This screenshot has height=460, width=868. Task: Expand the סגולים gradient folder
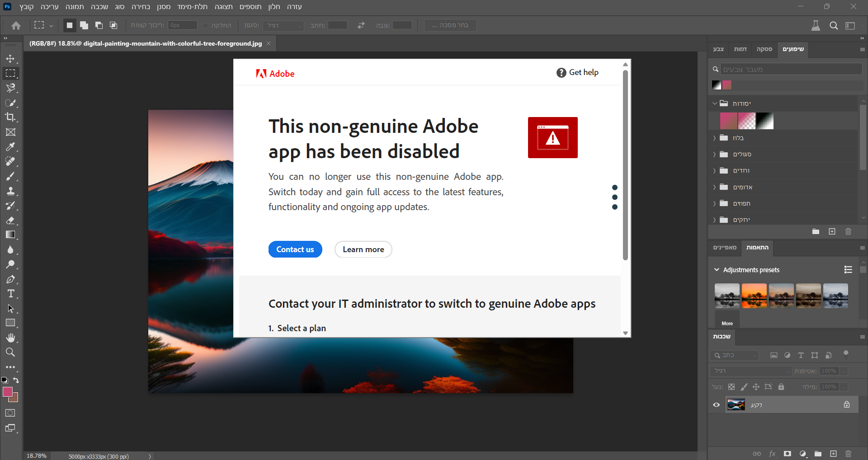tap(714, 155)
